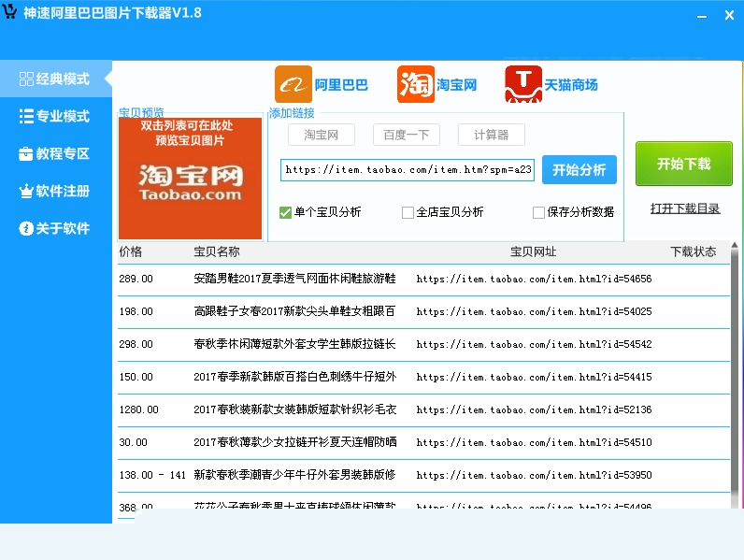Click the Taobao 淘 logo icon

click(x=416, y=84)
